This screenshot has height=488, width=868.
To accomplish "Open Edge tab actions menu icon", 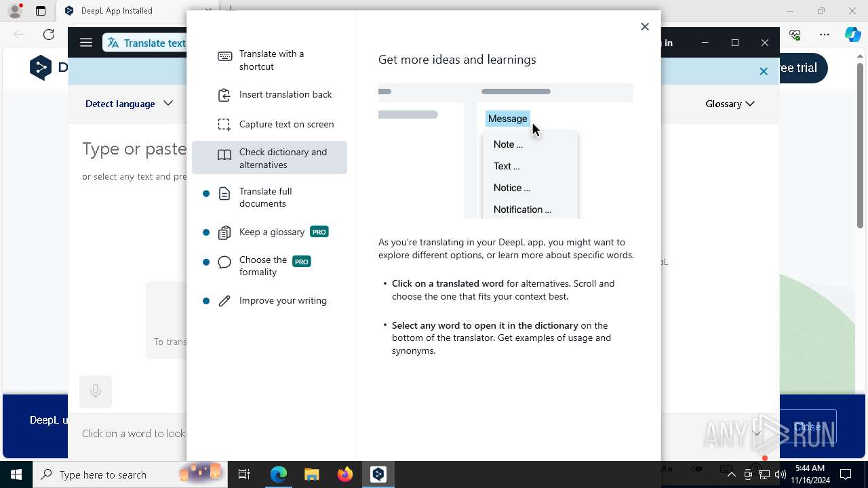I will point(41,11).
